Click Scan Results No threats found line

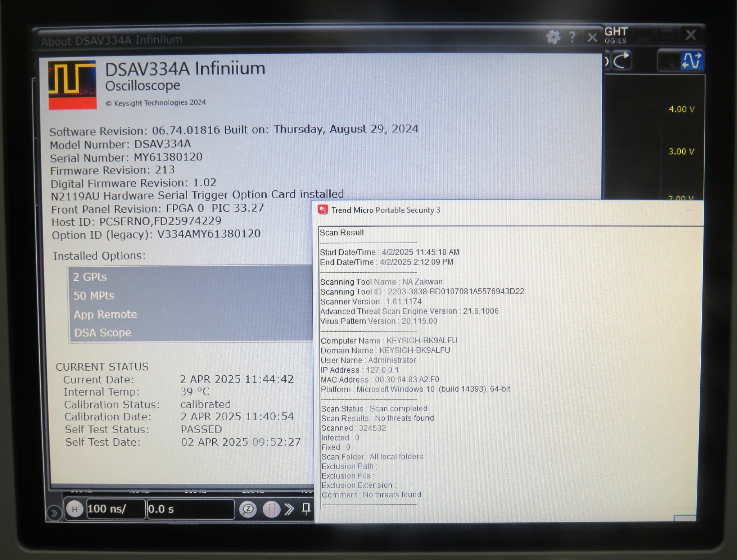(x=377, y=418)
